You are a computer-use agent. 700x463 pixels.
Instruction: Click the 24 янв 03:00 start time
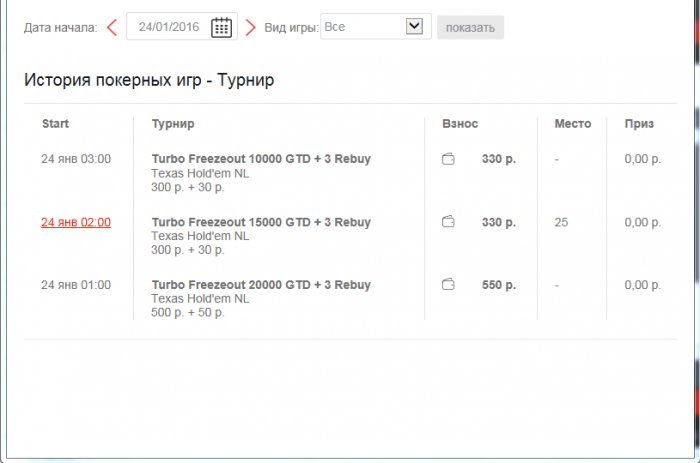click(x=76, y=159)
